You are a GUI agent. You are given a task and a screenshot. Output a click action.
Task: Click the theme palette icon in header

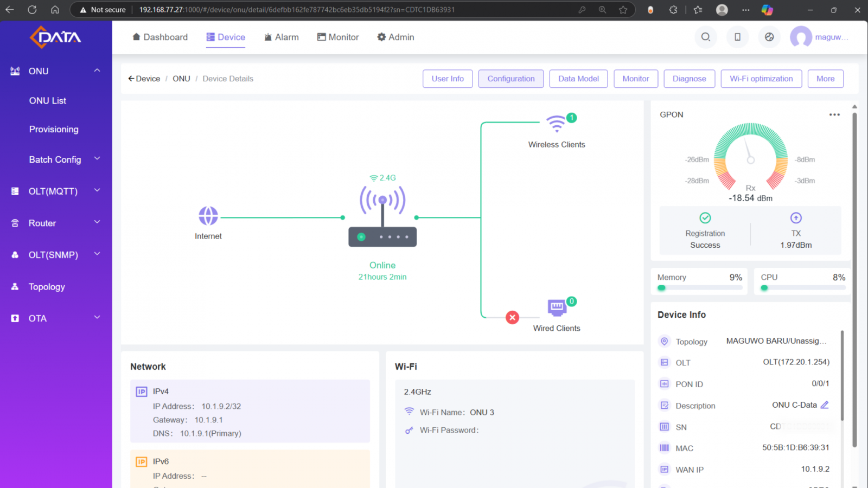[769, 37]
